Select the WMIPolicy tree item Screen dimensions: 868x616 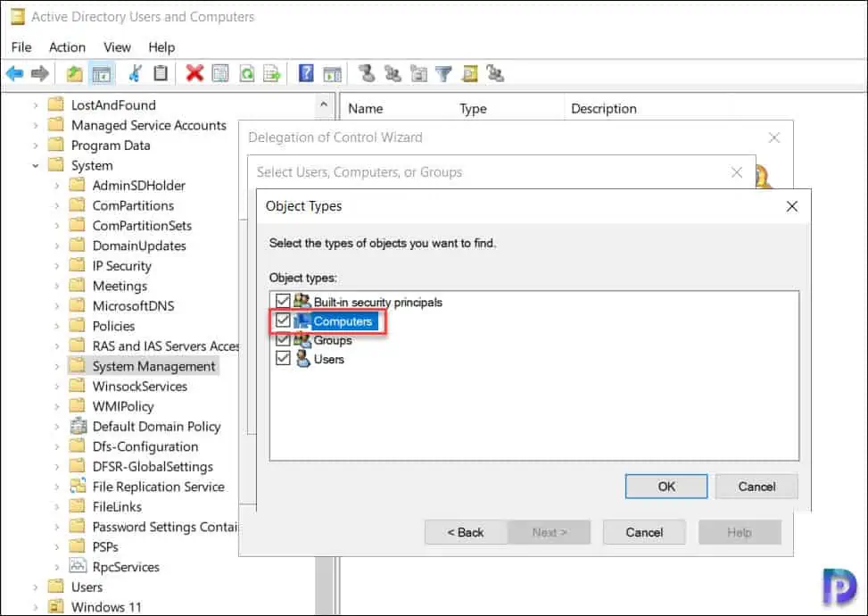click(x=123, y=406)
